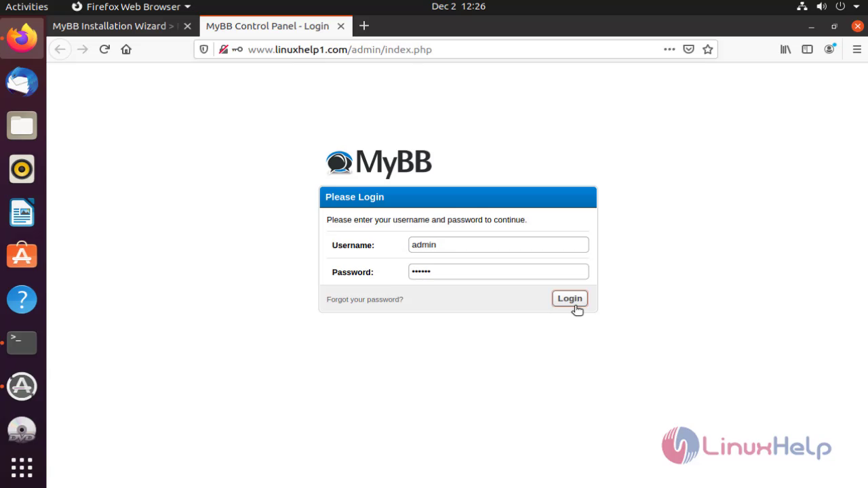Open Software Updater from the dock
The width and height of the screenshot is (868, 488).
22,386
